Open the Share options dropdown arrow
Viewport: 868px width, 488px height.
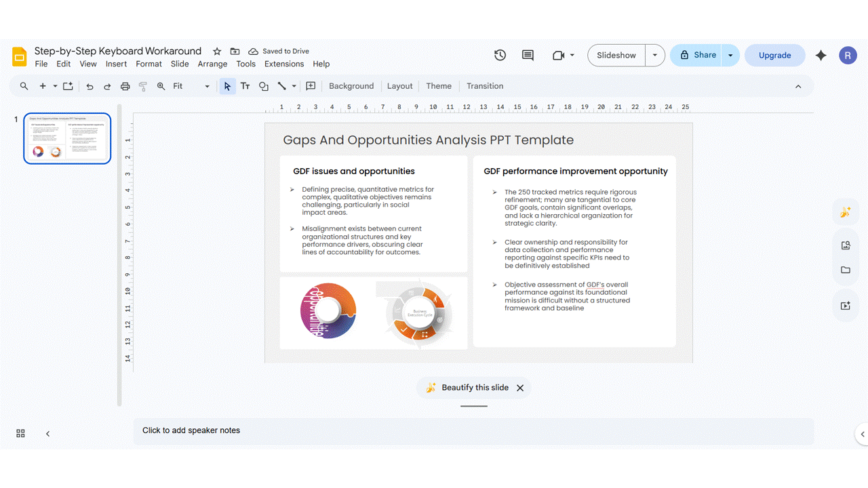pos(730,56)
